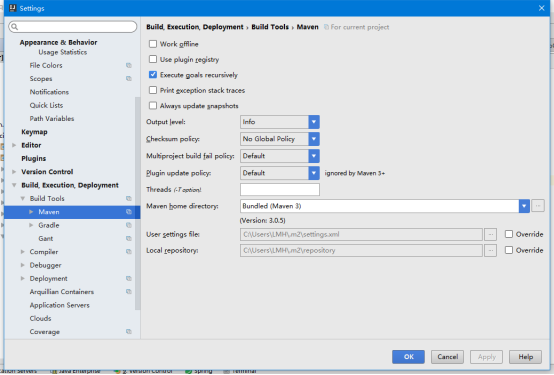Image resolution: width=554 pixels, height=375 pixels.
Task: Expand the Debugger node
Action: pos(23,265)
